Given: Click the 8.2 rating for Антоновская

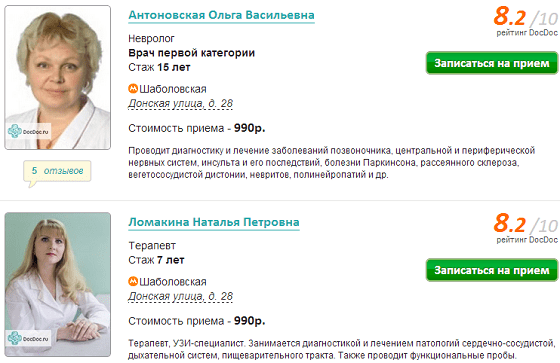Looking at the screenshot, I should (x=510, y=17).
